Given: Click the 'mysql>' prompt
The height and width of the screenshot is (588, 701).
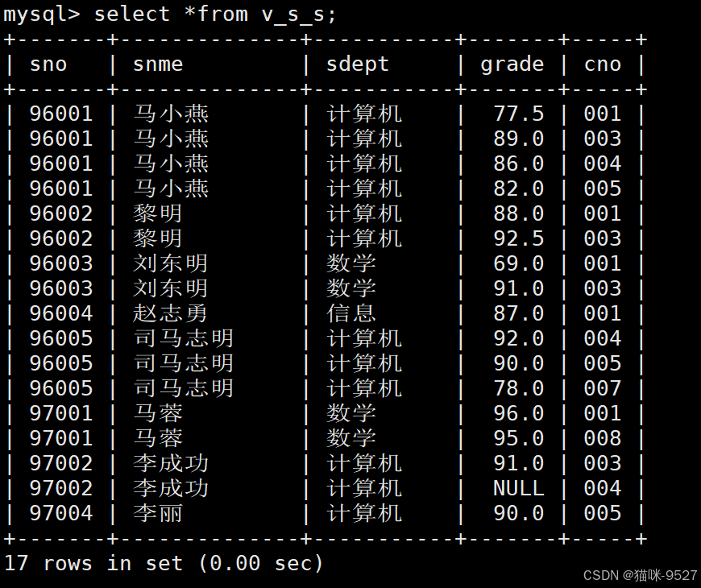Looking at the screenshot, I should (x=42, y=15).
